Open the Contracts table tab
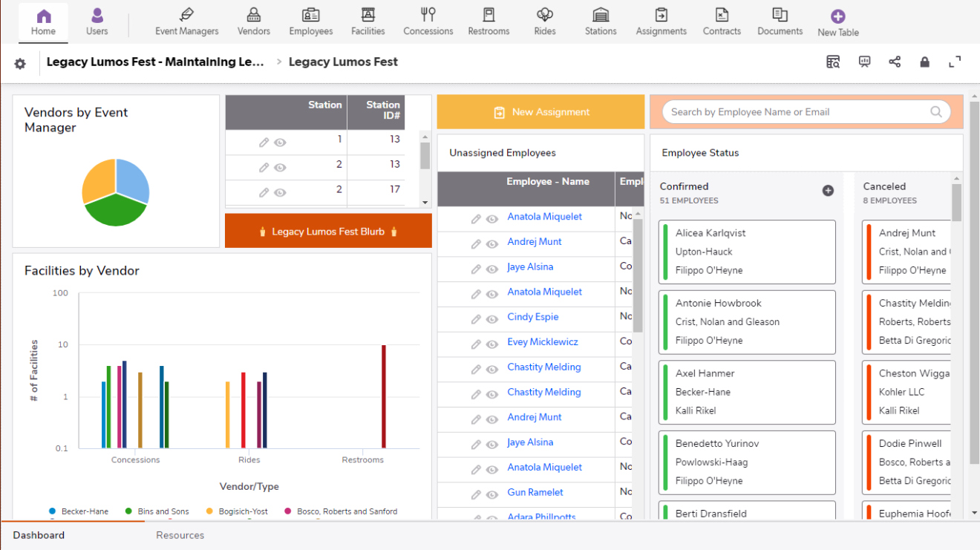The image size is (980, 550). 722,22
